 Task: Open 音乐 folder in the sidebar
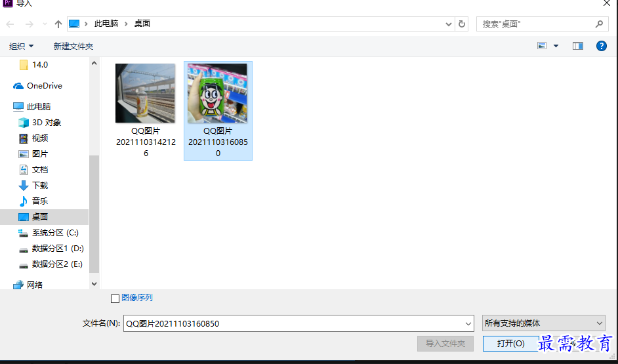click(x=33, y=201)
